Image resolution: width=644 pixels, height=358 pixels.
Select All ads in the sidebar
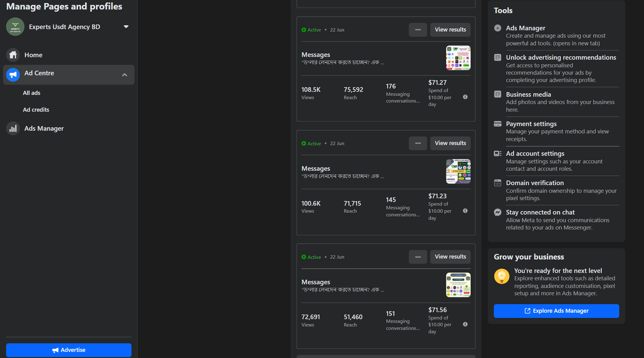(31, 93)
